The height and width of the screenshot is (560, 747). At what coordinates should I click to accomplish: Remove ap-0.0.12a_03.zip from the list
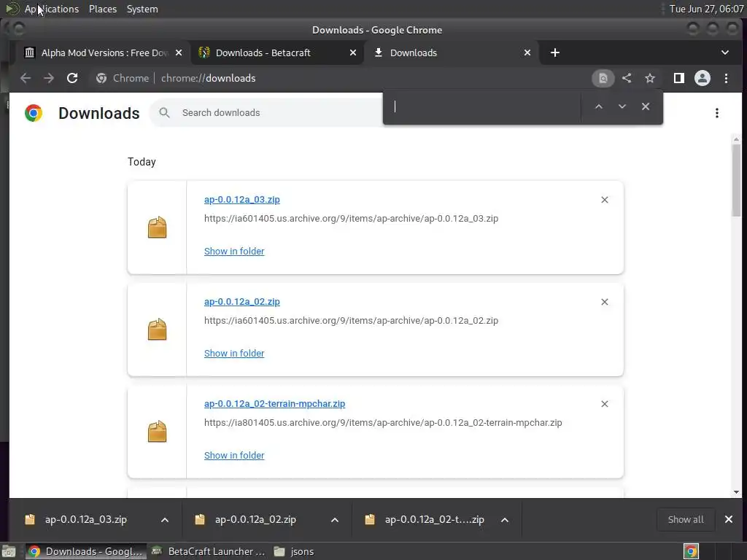pos(605,200)
